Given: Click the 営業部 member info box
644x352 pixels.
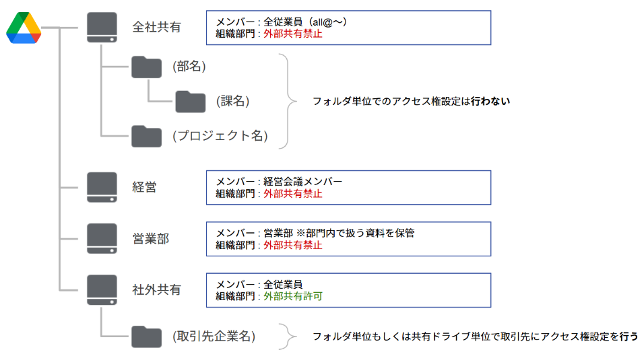Looking at the screenshot, I should pyautogui.click(x=349, y=239).
